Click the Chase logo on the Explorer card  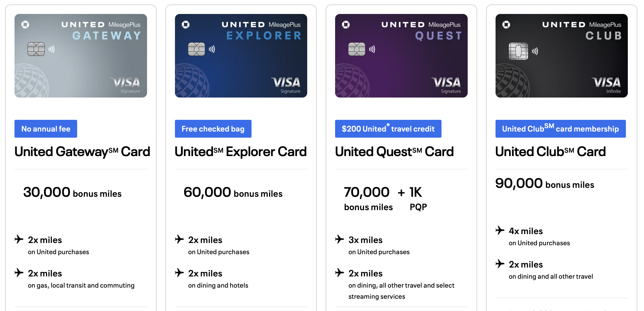pyautogui.click(x=186, y=25)
